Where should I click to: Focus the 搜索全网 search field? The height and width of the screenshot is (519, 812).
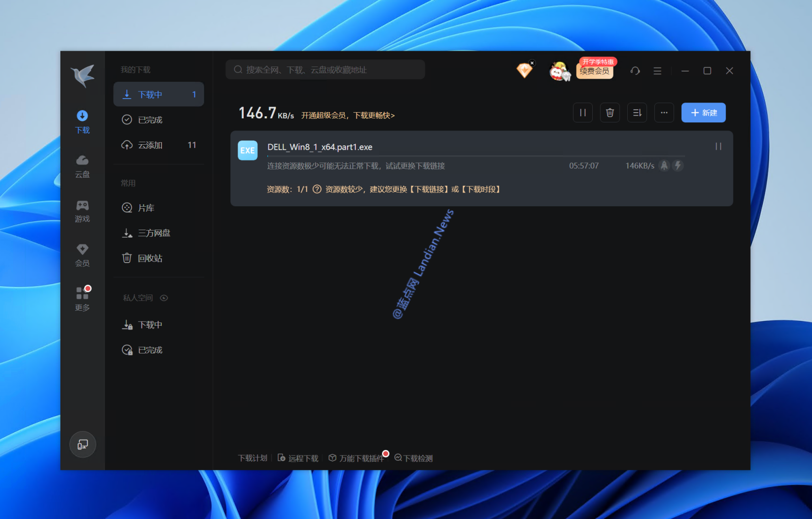click(x=325, y=70)
